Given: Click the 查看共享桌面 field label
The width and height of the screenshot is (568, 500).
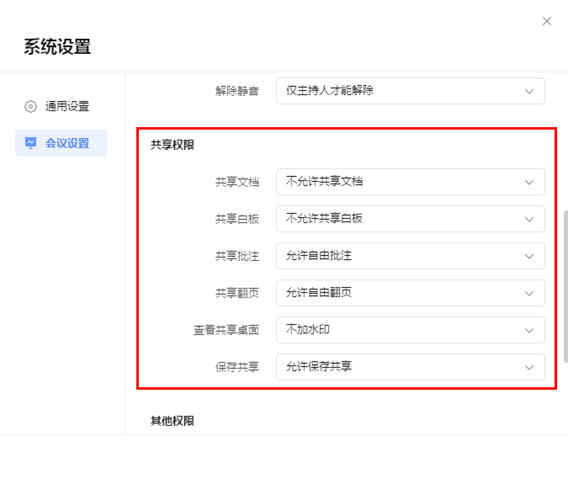Looking at the screenshot, I should [x=226, y=330].
